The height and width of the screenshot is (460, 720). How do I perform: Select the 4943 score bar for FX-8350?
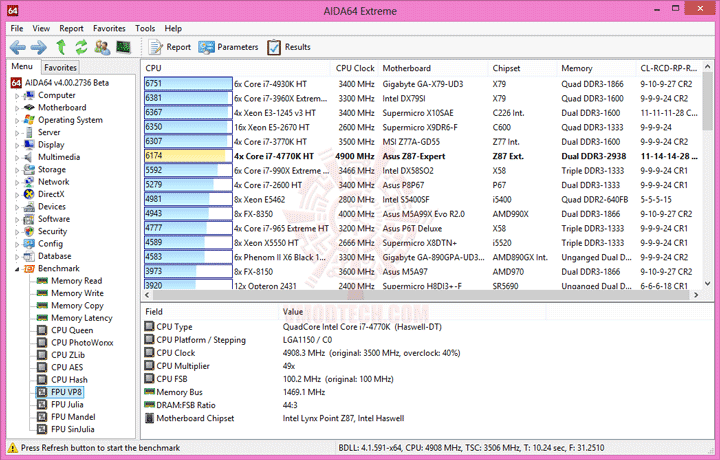(x=188, y=213)
